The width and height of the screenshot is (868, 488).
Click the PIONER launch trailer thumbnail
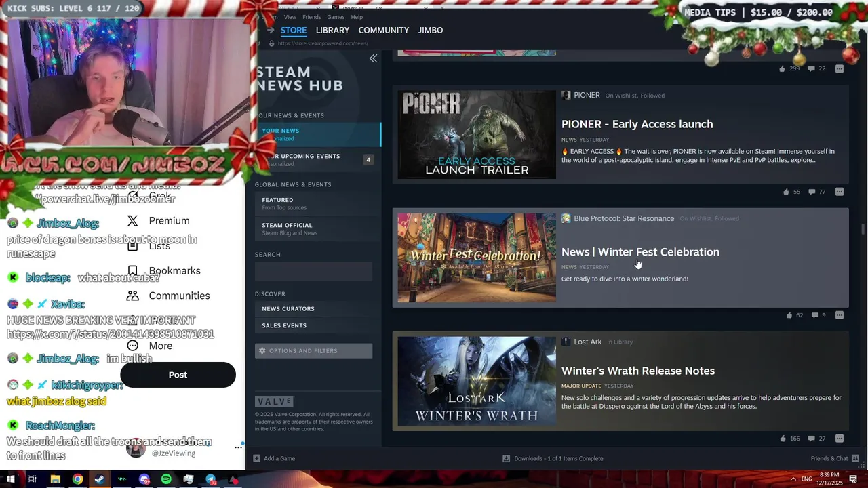477,135
